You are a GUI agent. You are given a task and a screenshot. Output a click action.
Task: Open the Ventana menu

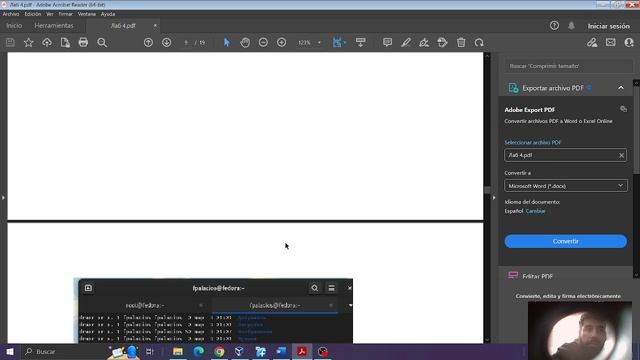(87, 14)
